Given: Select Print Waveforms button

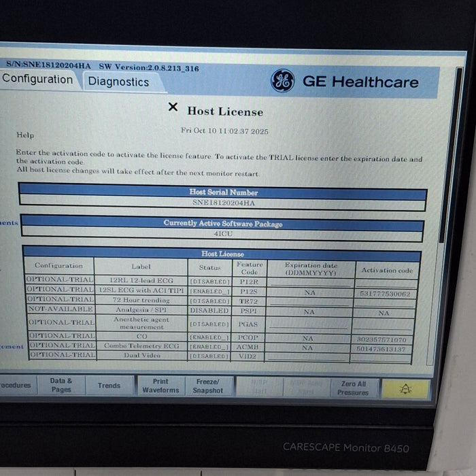Looking at the screenshot, I should 160,386.
